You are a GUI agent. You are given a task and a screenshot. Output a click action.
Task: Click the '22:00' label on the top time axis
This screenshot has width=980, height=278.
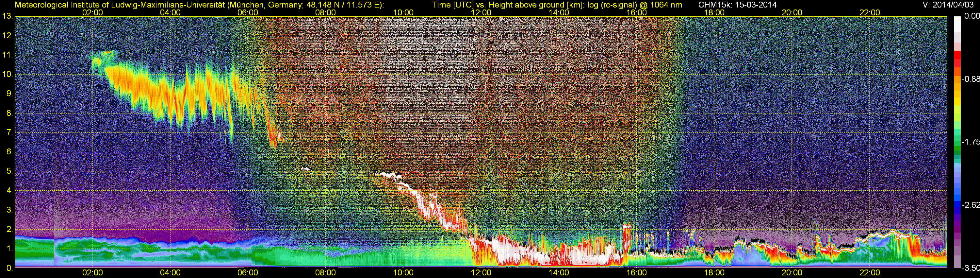pos(870,12)
